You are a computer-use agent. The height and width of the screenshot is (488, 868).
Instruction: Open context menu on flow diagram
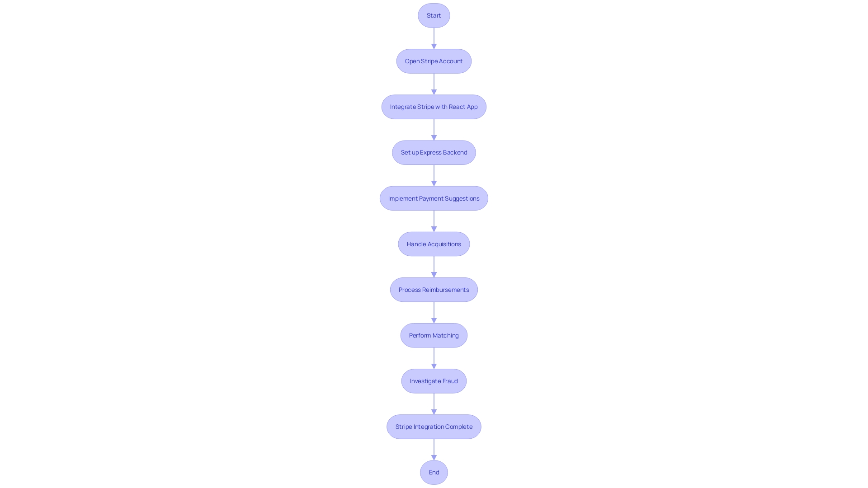(x=434, y=244)
